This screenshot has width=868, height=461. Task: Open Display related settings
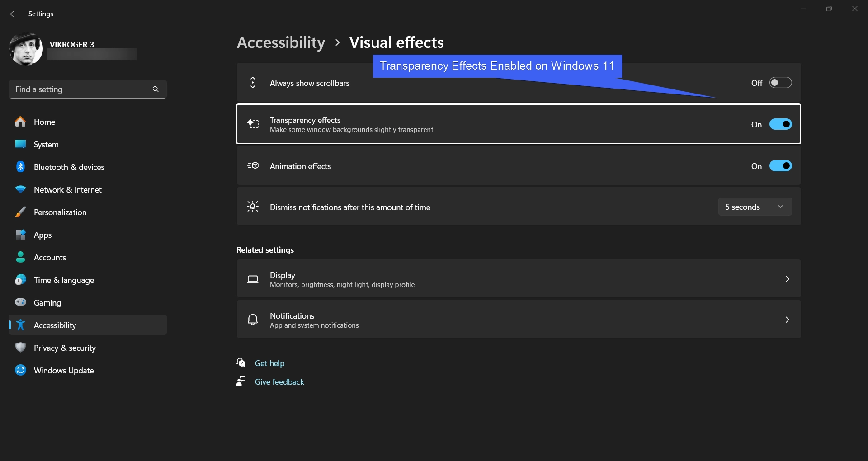[519, 279]
